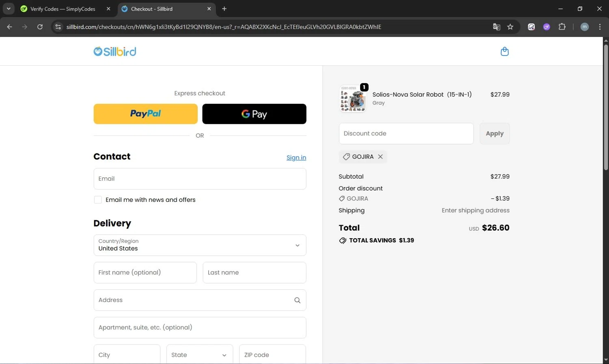The width and height of the screenshot is (609, 364).
Task: Click the Discount code field
Action: coord(406,134)
